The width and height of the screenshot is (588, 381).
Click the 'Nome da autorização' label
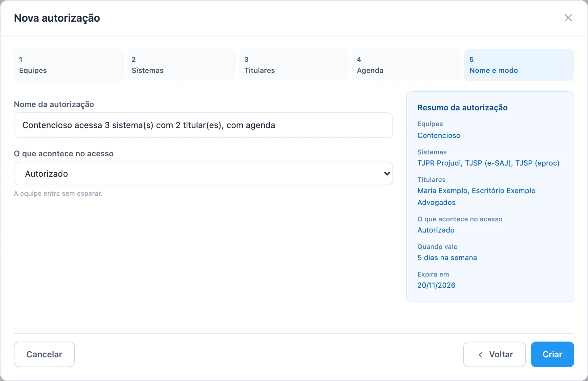tap(54, 104)
